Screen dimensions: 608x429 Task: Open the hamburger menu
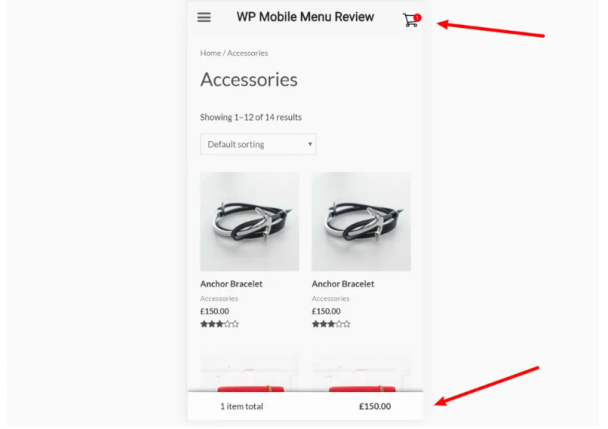tap(204, 17)
